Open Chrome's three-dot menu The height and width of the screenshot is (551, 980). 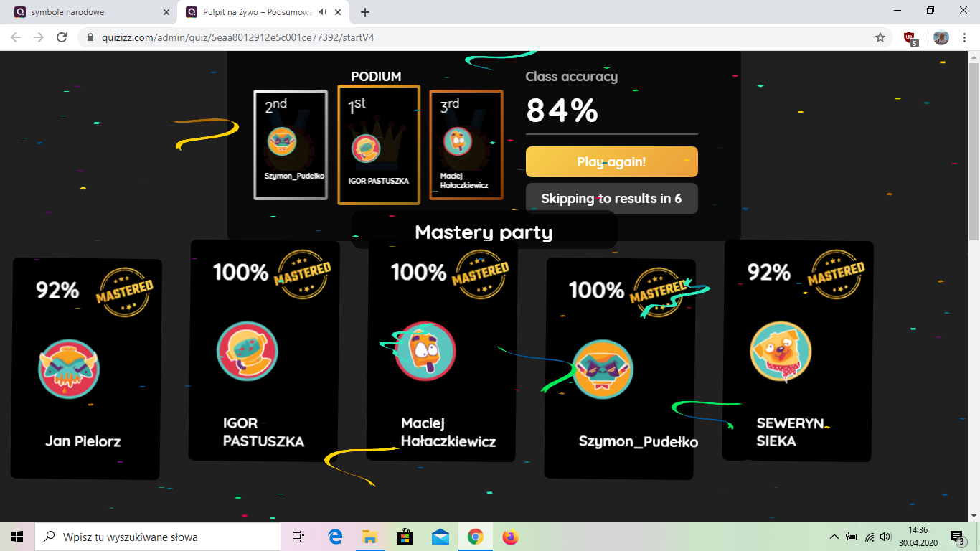click(x=964, y=37)
